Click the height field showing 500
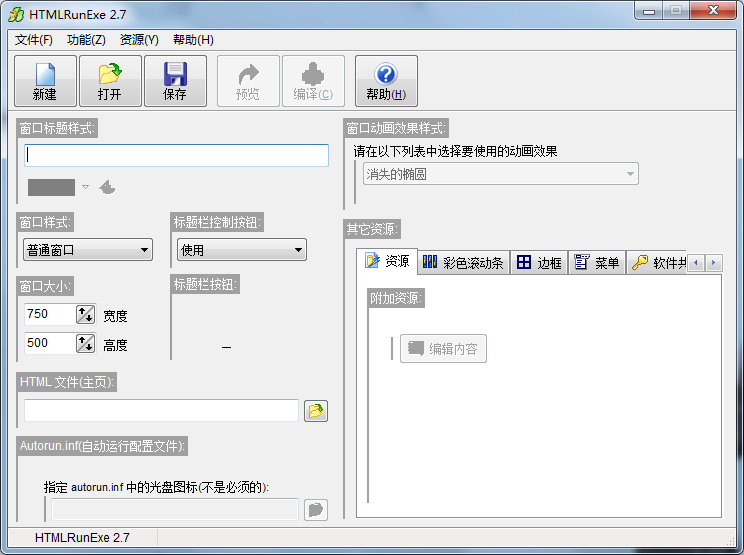 [50, 343]
